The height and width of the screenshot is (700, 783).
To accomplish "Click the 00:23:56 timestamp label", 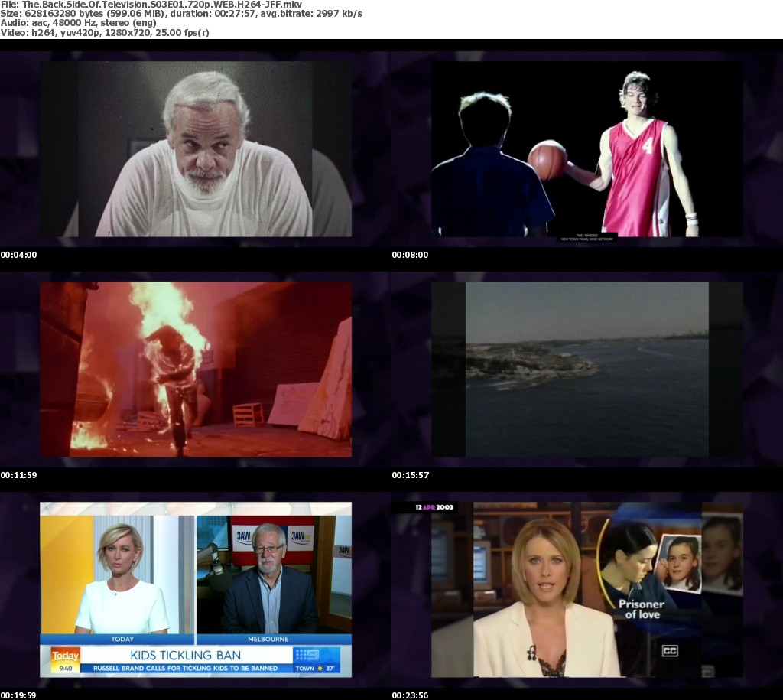I will [410, 695].
